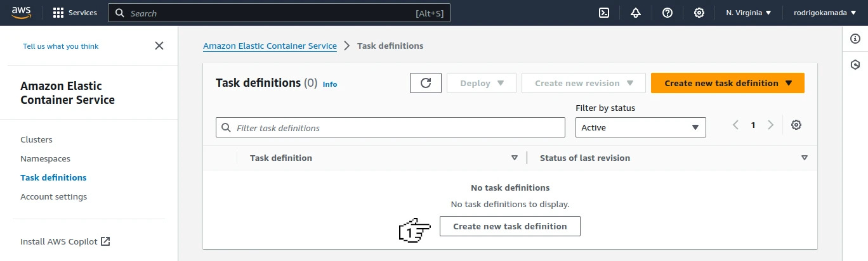
Task: Sort by Task definition column arrow
Action: click(515, 158)
